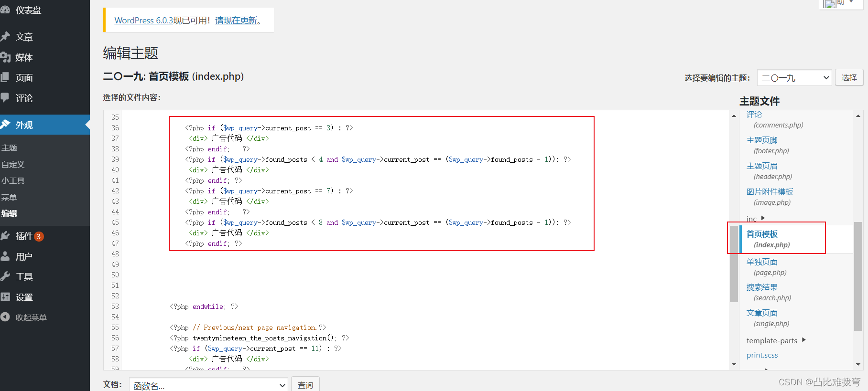Click the Dashboard (仪表盘) gauge icon
868x391 pixels.
tap(5, 10)
